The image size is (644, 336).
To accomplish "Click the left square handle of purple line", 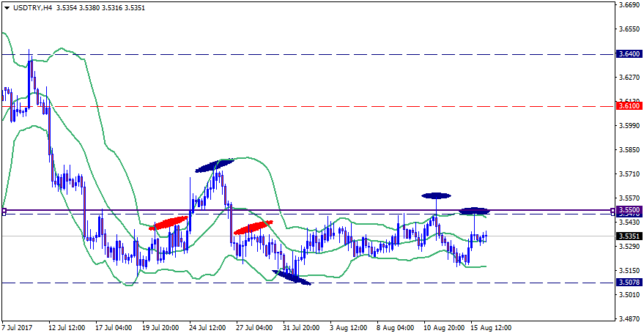I will (4, 212).
